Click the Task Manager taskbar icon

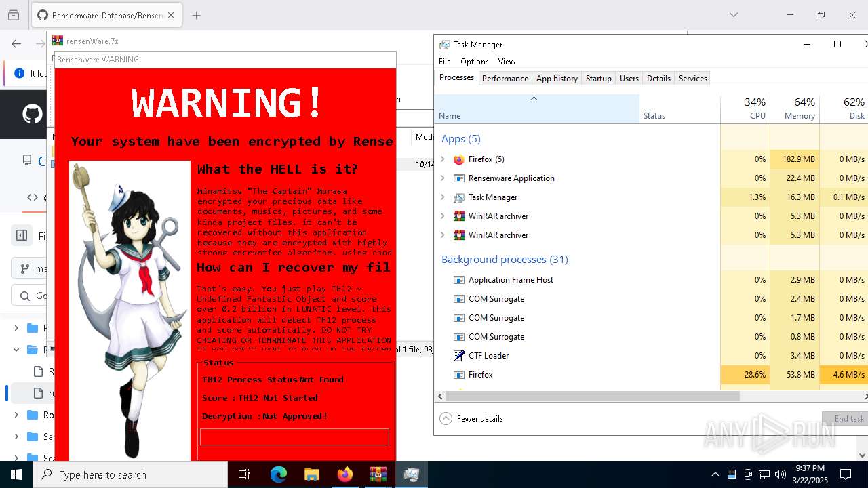point(411,474)
